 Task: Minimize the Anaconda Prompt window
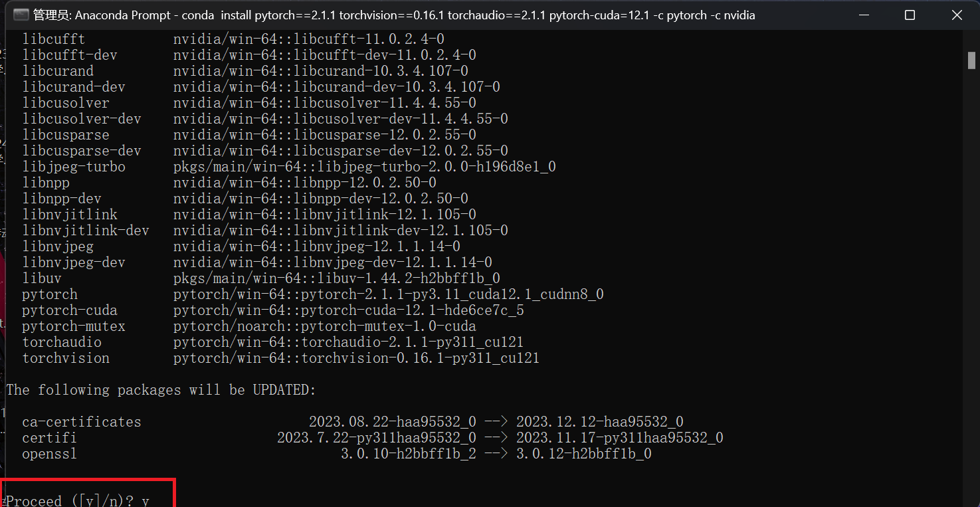coord(864,15)
